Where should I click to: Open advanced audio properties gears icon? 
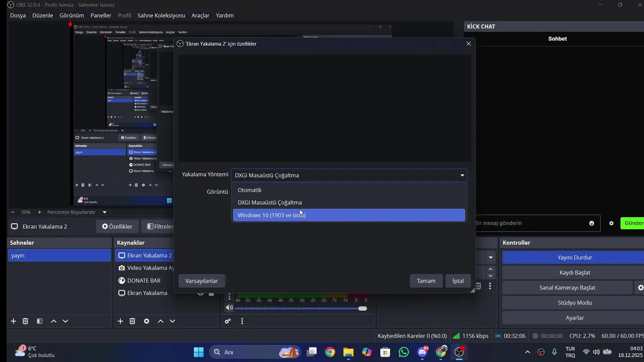(228, 321)
